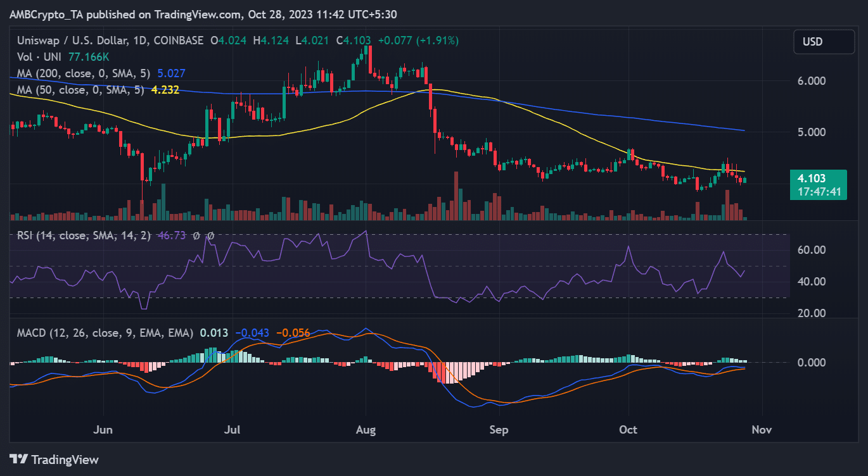Viewport: 868px width, 476px height.
Task: Click the MACD histogram value 0.013
Action: [214, 332]
